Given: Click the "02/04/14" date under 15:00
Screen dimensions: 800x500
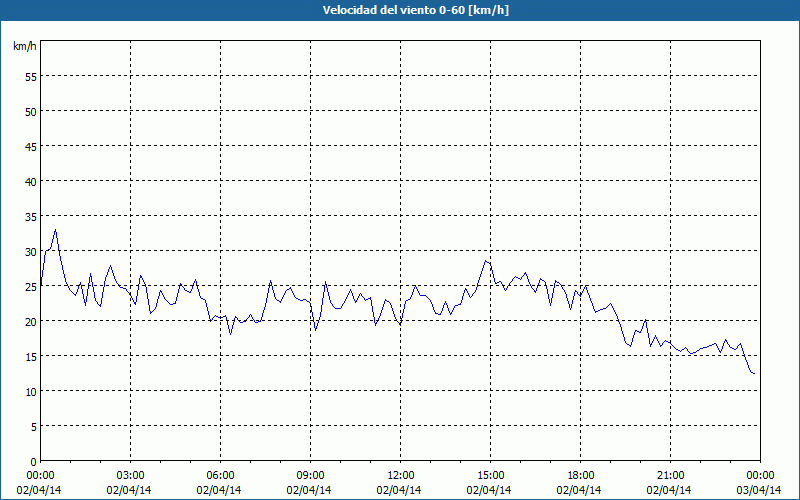Looking at the screenshot, I should [x=489, y=490].
